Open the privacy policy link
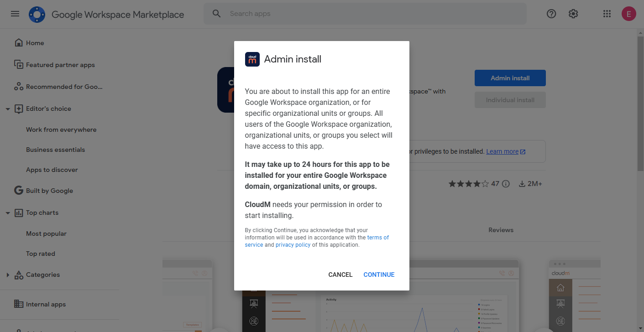The height and width of the screenshot is (332, 644). 293,245
